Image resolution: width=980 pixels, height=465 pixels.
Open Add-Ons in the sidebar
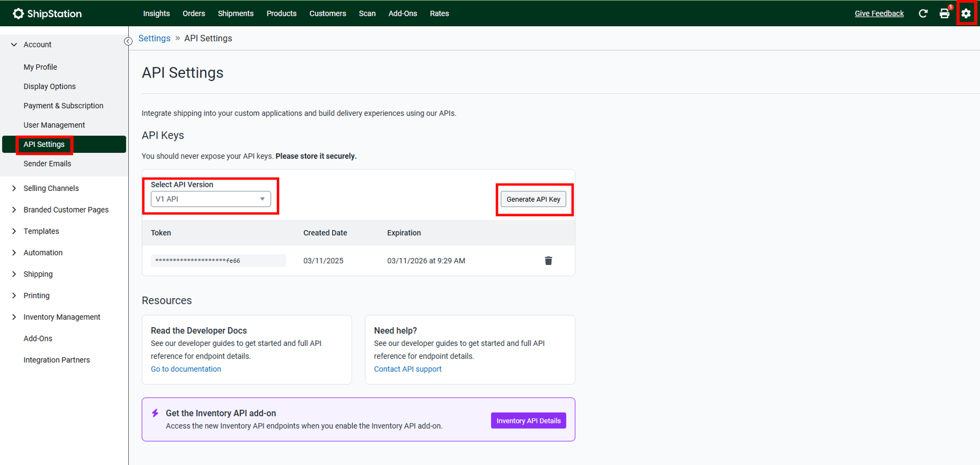tap(38, 338)
